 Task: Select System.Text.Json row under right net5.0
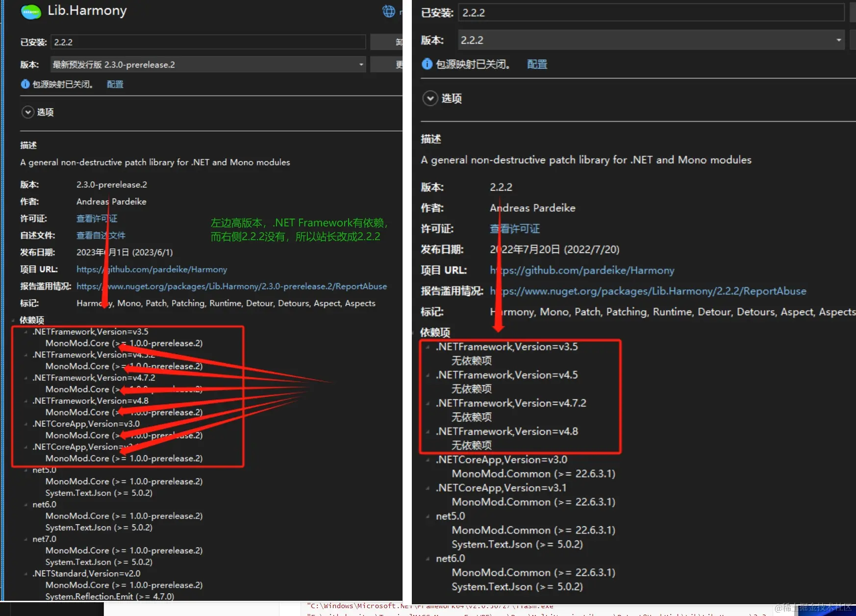(517, 544)
